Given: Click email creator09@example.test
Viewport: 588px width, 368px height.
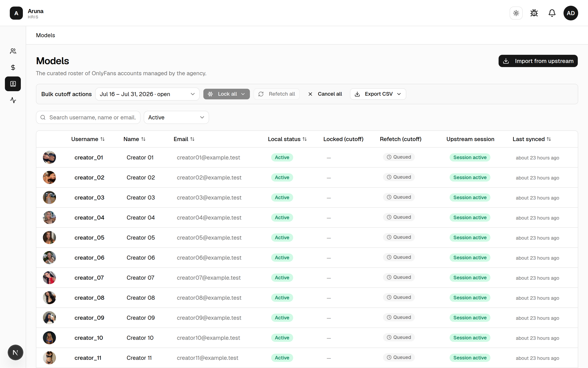Looking at the screenshot, I should [209, 318].
